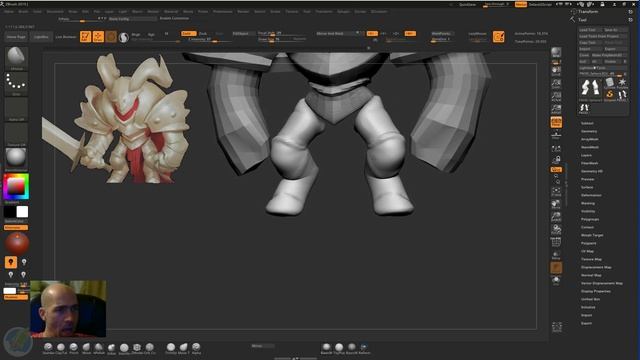Activate Draw mode button
The width and height of the screenshot is (640, 360).
pyautogui.click(x=98, y=37)
